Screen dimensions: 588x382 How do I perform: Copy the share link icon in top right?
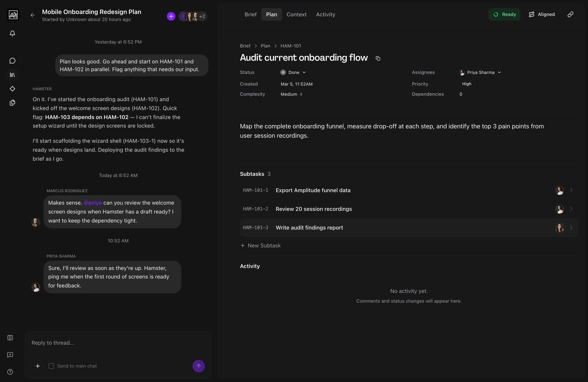click(x=570, y=14)
